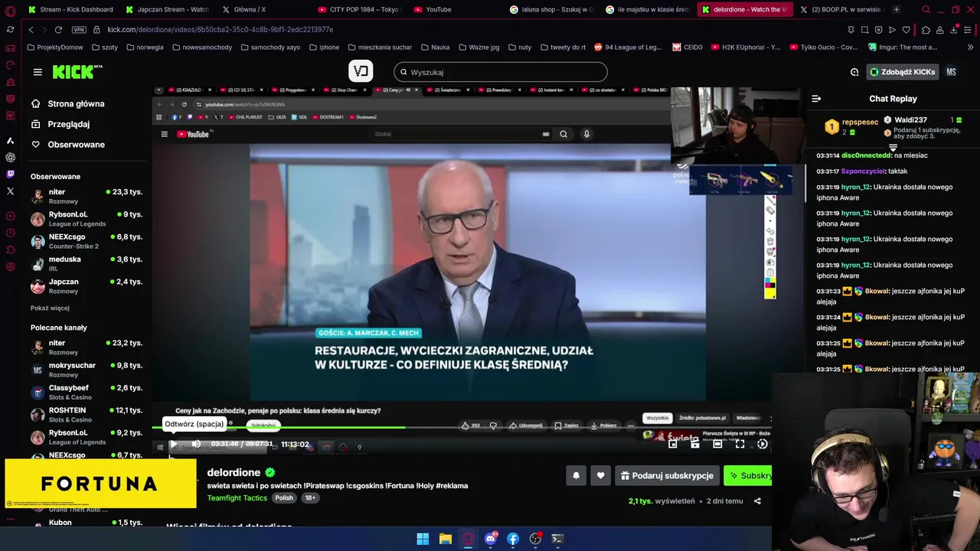Open File Explorer from taskbar
Image resolution: width=980 pixels, height=551 pixels.
[445, 539]
